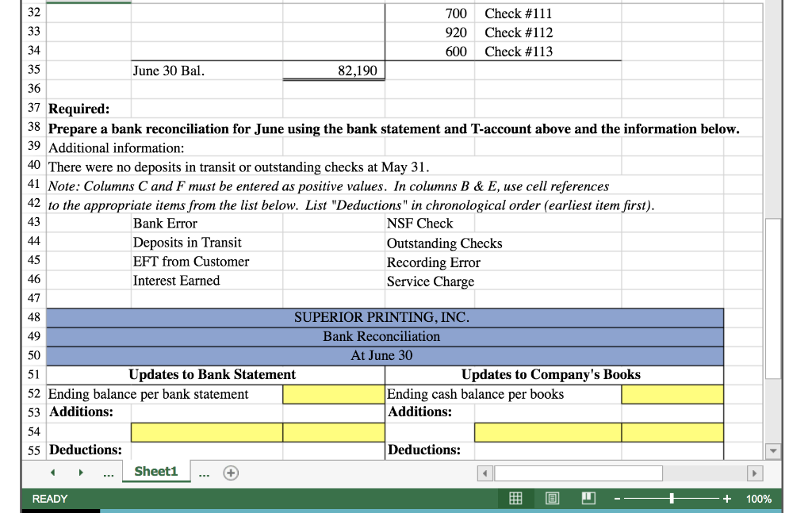Click the zoom slider handle

672,498
